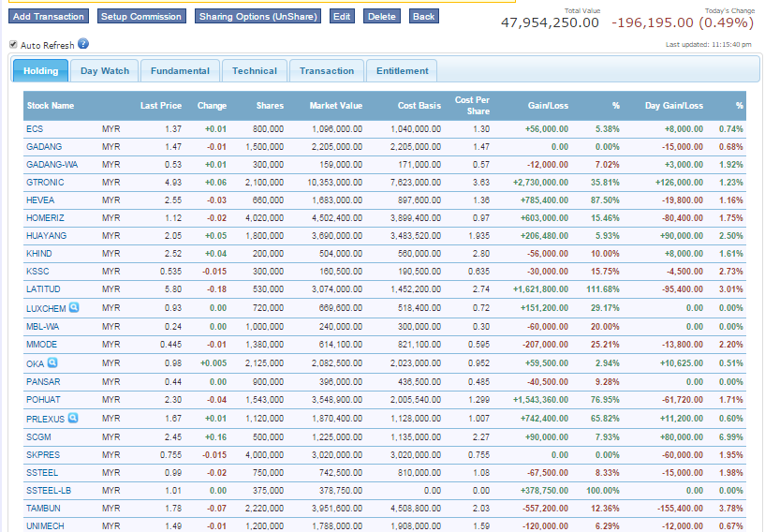Select the Cost Per Share column header
Viewport: 765px width, 532px height.
pos(472,106)
